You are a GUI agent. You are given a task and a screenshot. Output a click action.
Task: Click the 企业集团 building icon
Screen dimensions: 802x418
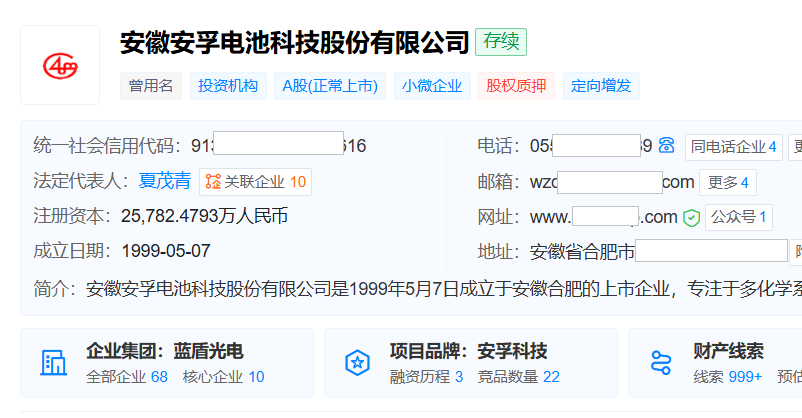click(53, 362)
